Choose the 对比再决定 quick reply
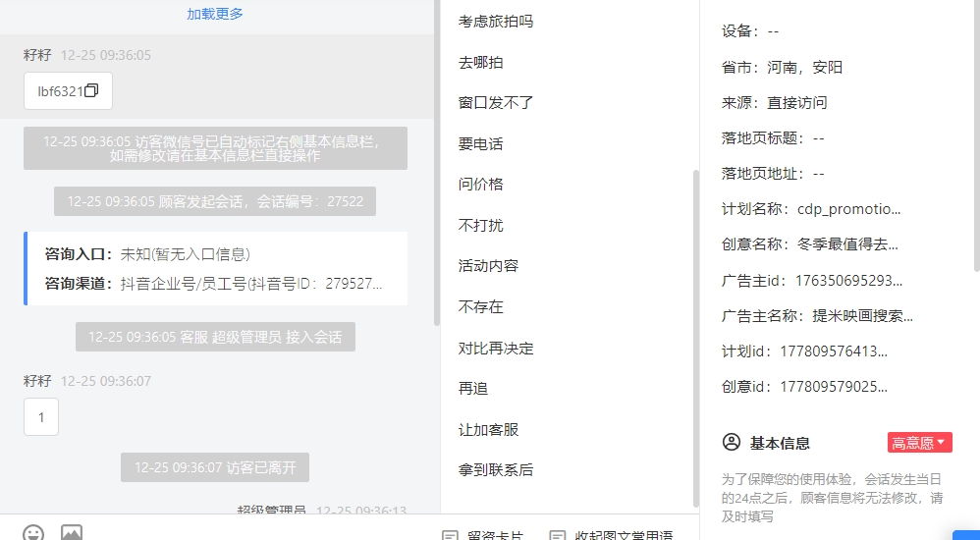This screenshot has width=980, height=540. (496, 349)
